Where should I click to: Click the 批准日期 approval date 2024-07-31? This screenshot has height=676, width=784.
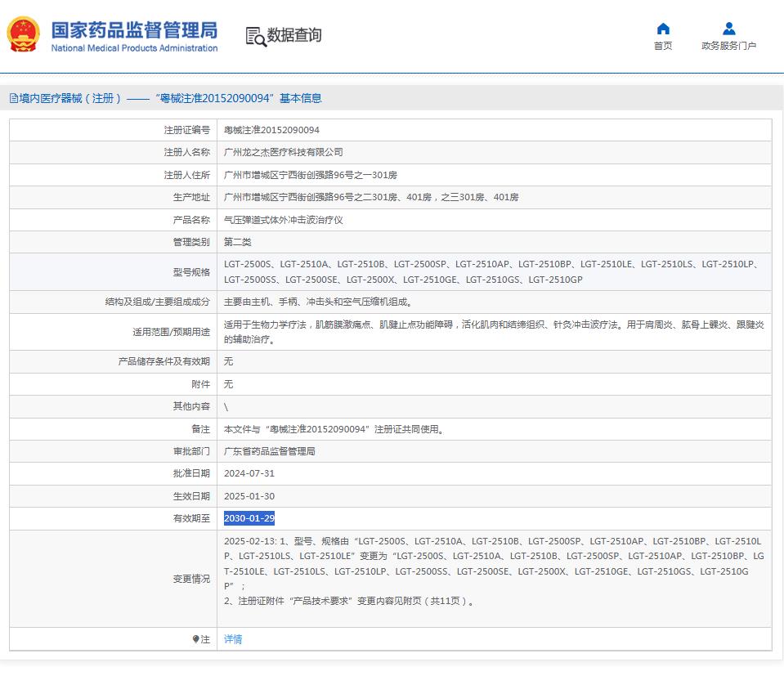pos(249,473)
